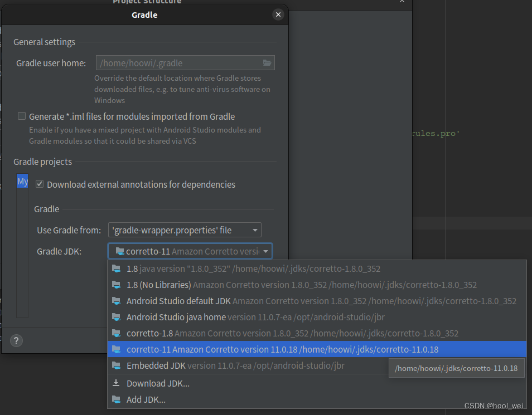
Task: Click the download arrow icon for Download JDK
Action: click(116, 383)
